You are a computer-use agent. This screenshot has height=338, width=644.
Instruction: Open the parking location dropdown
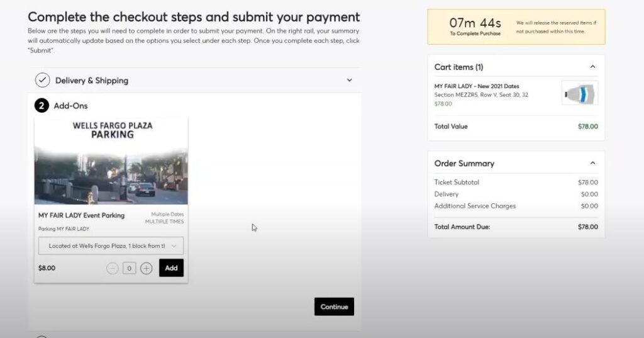pos(111,246)
